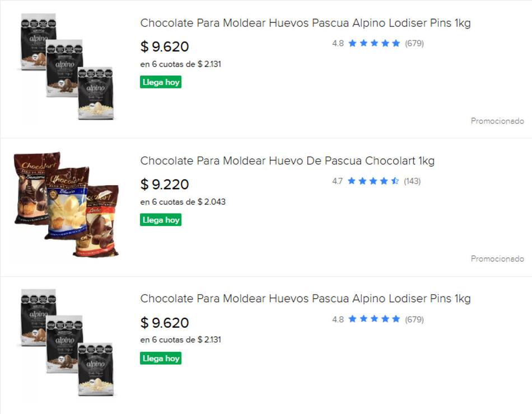Open the Chocolart 1kg product title link
The height and width of the screenshot is (414, 532).
pyautogui.click(x=287, y=161)
